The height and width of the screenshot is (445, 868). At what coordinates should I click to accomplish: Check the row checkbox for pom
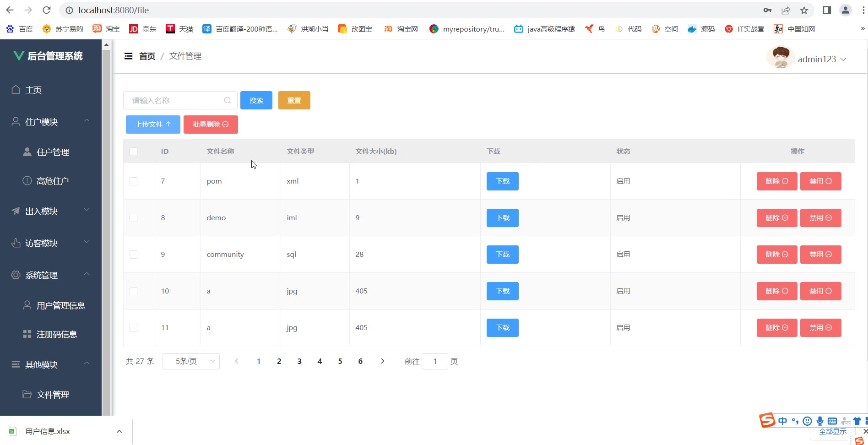pyautogui.click(x=133, y=181)
